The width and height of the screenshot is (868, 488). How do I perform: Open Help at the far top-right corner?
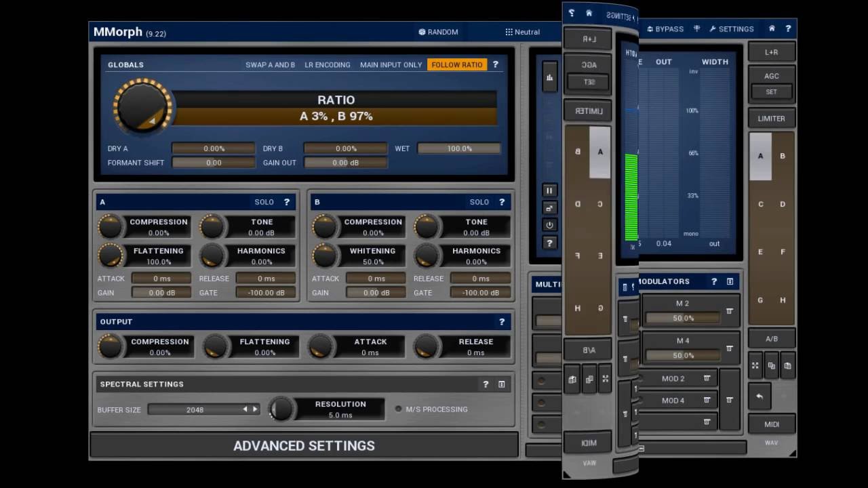pos(788,28)
